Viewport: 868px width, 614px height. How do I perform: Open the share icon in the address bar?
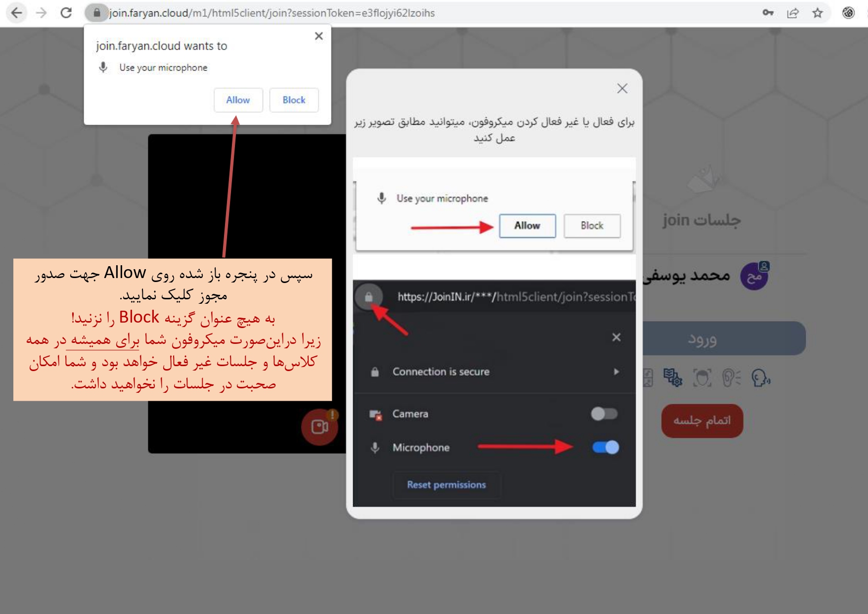[x=793, y=13]
